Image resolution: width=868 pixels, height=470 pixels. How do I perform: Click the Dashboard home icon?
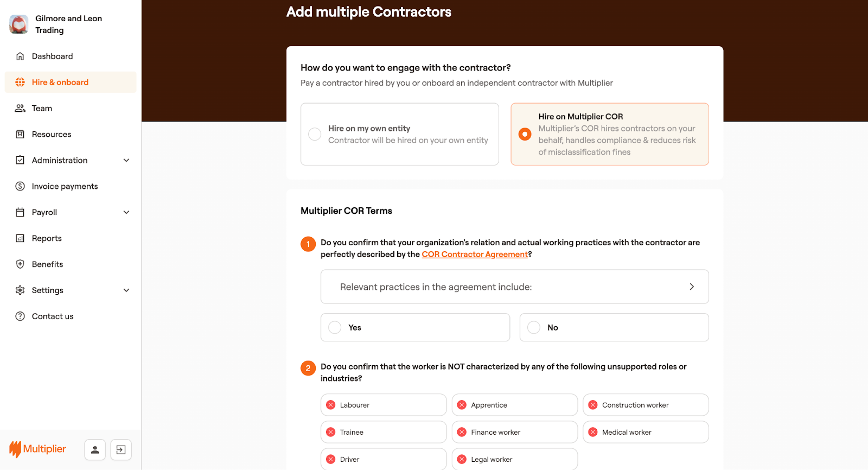pyautogui.click(x=20, y=56)
